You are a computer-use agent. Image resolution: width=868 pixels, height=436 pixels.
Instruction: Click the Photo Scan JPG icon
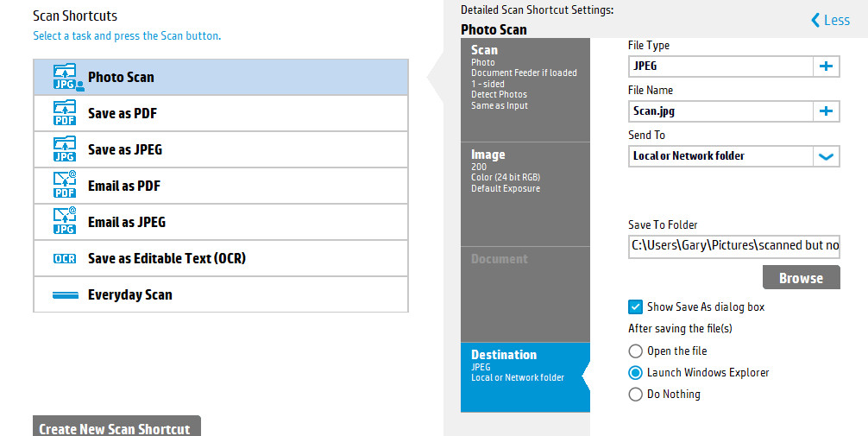(66, 77)
